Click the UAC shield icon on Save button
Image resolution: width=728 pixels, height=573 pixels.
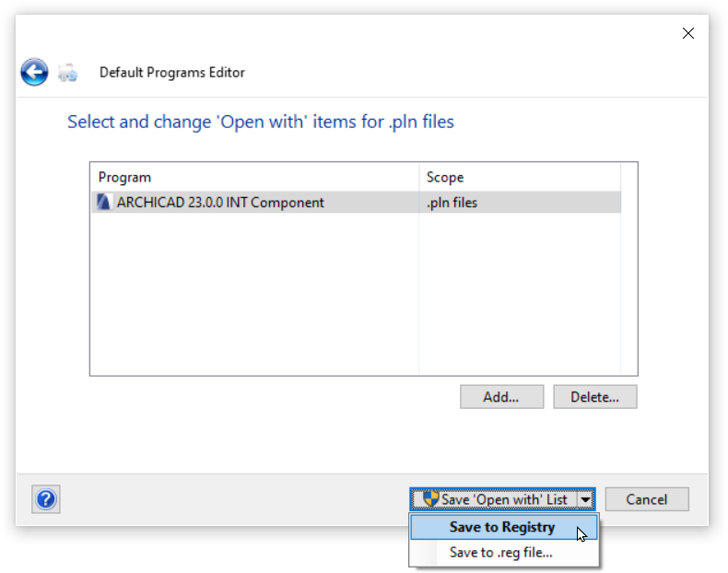[430, 498]
